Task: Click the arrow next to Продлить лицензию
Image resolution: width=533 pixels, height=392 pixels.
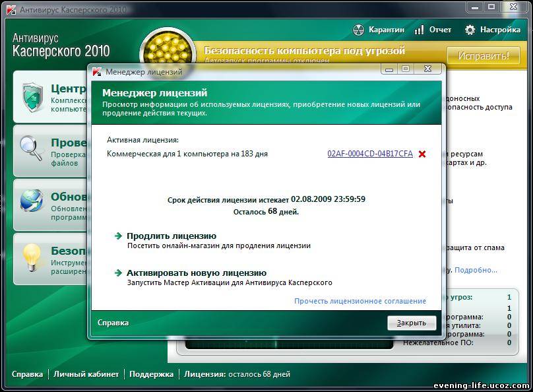Action: tap(118, 236)
